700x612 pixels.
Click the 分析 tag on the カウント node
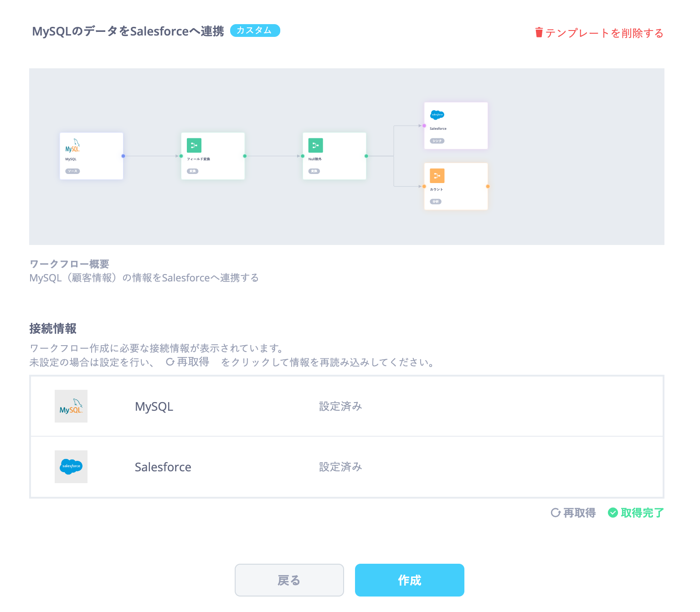coord(436,202)
